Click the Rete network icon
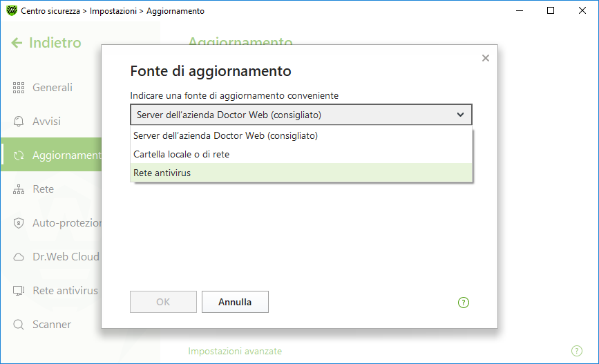This screenshot has height=364, width=599. point(19,189)
